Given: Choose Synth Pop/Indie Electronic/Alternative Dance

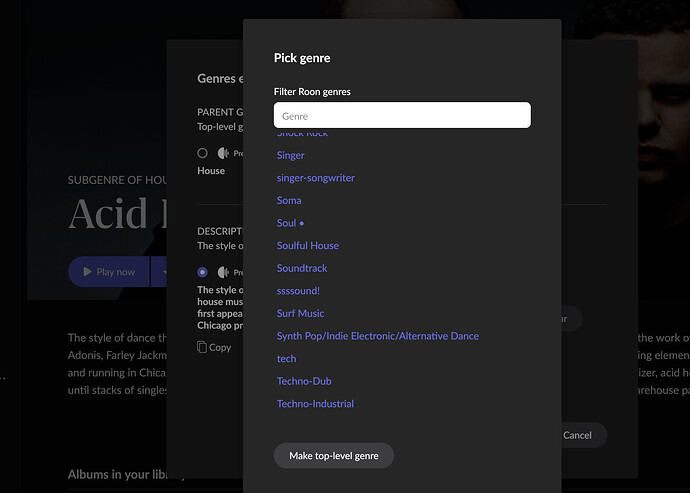Looking at the screenshot, I should point(377,336).
